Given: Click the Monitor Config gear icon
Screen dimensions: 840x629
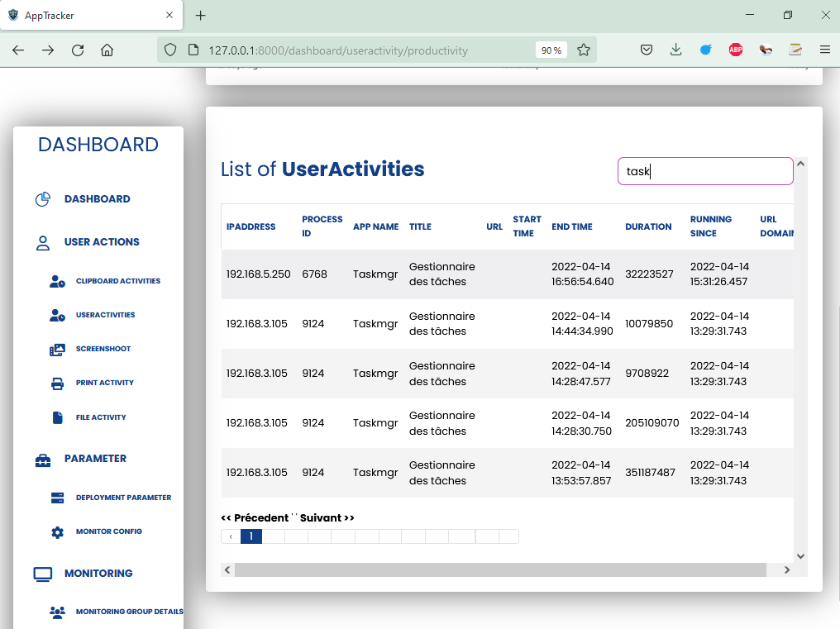Looking at the screenshot, I should pos(57,532).
